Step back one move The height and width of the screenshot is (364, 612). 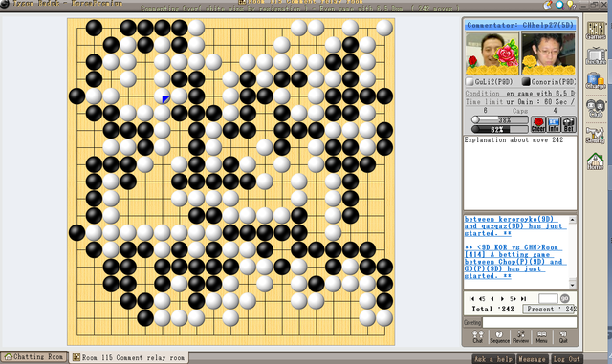[x=492, y=299]
